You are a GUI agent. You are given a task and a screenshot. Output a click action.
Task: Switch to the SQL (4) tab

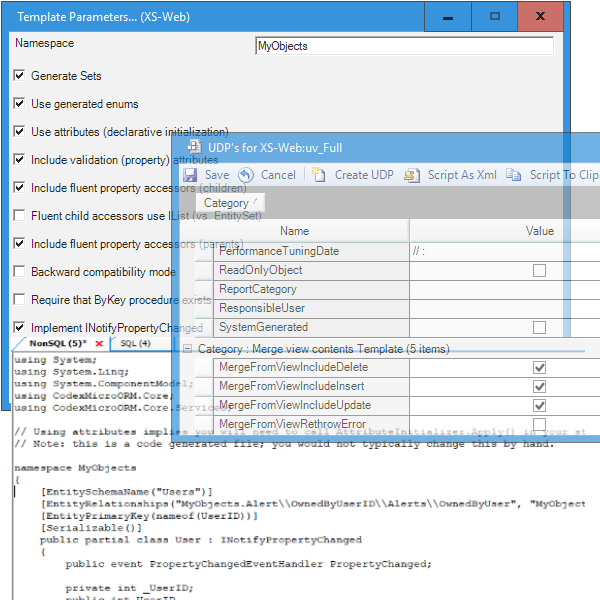135,344
